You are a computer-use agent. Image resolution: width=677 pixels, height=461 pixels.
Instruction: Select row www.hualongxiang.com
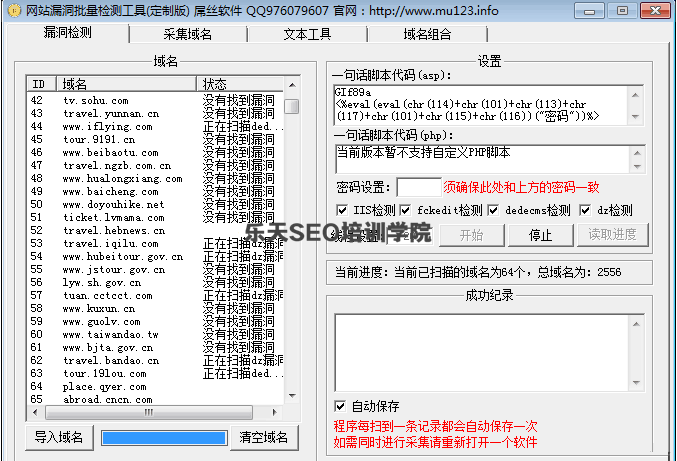point(155,178)
